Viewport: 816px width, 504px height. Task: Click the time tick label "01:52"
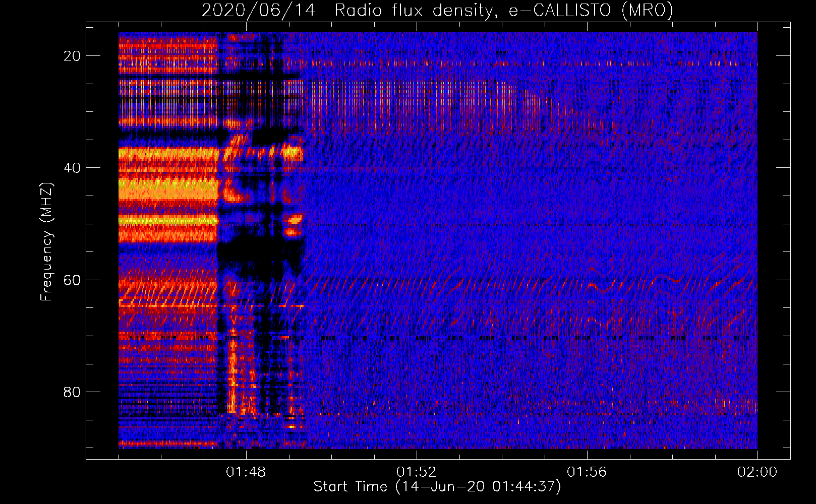pyautogui.click(x=416, y=472)
